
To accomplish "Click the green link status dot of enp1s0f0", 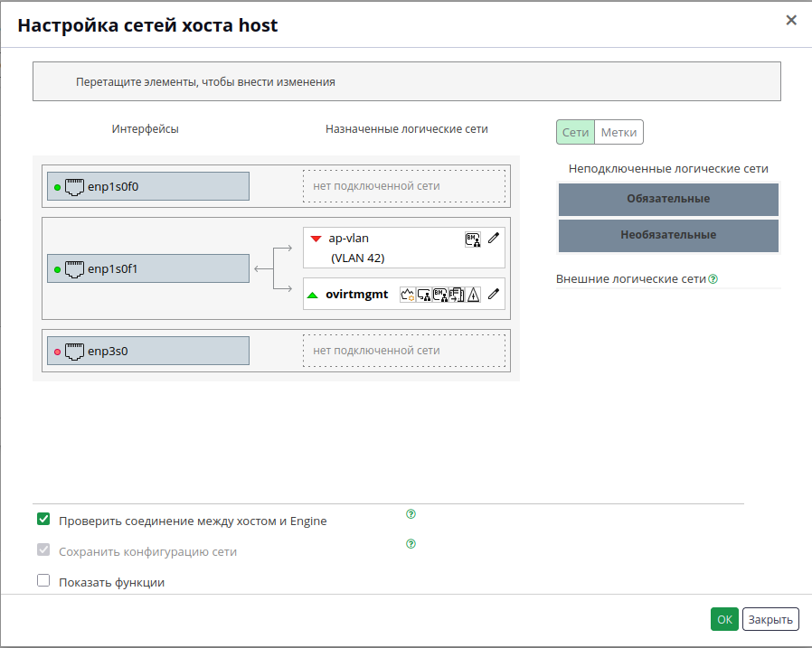I will tap(58, 187).
